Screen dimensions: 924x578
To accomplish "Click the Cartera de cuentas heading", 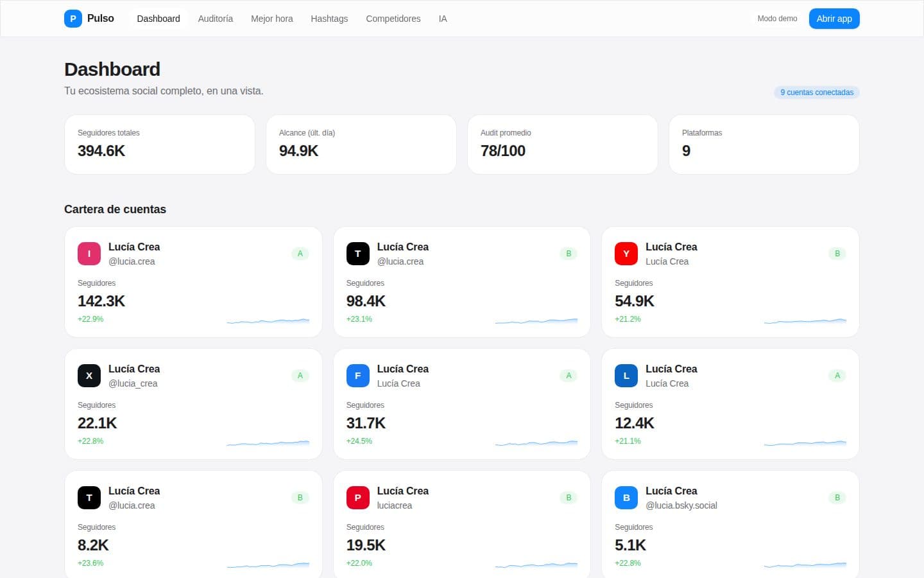I will [x=116, y=209].
